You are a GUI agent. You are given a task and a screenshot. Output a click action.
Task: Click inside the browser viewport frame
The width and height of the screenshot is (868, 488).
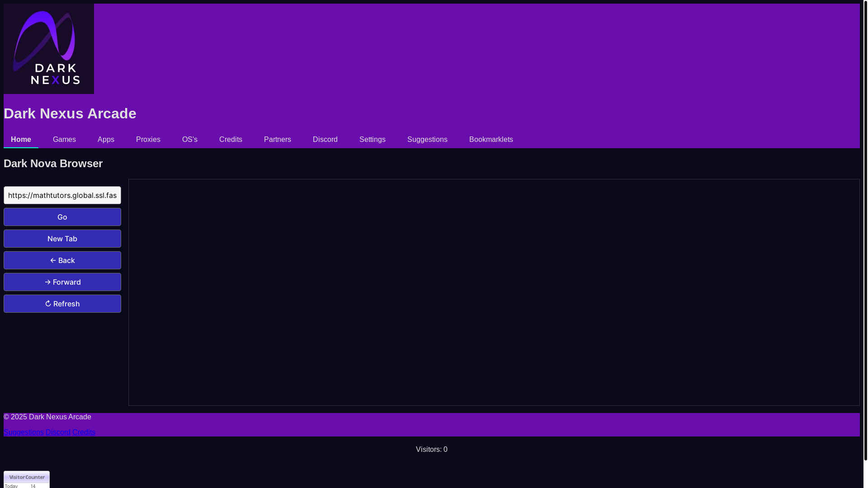[x=494, y=292]
